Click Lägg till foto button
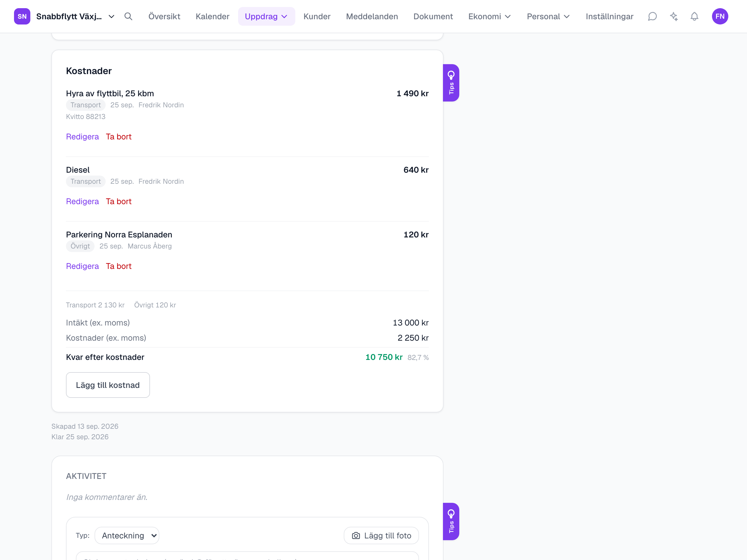The image size is (747, 560). 381,535
